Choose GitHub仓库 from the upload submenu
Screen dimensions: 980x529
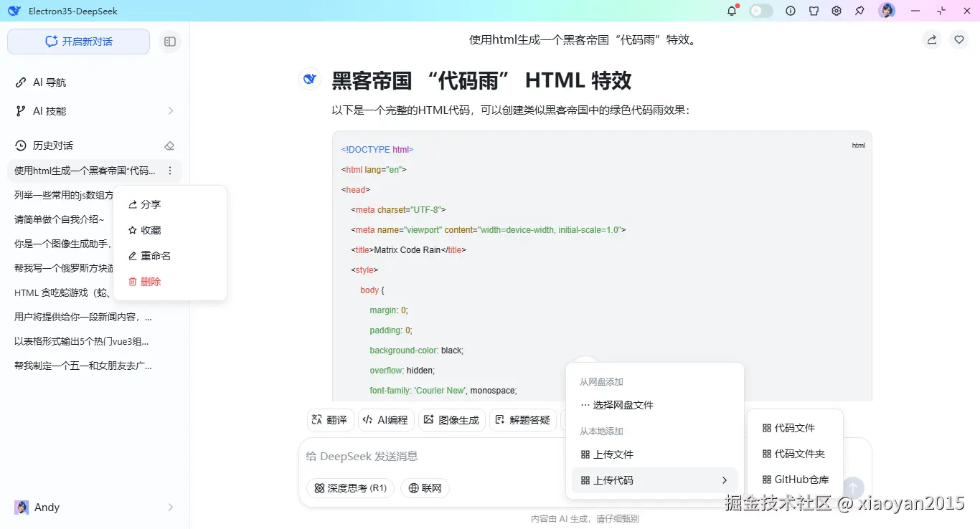[x=795, y=479]
